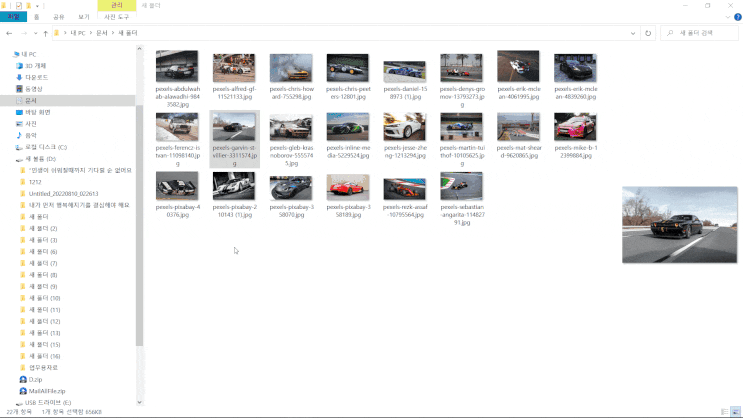Switch to details view in status bar
The image size is (743, 418).
pyautogui.click(x=725, y=412)
